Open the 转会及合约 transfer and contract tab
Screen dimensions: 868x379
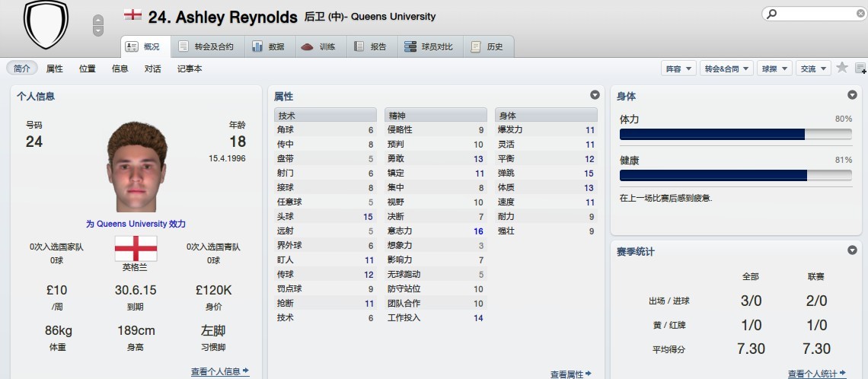pyautogui.click(x=206, y=46)
